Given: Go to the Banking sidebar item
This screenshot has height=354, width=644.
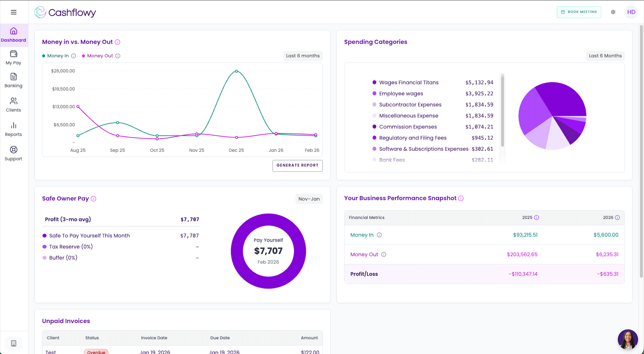Looking at the screenshot, I should pyautogui.click(x=13, y=80).
